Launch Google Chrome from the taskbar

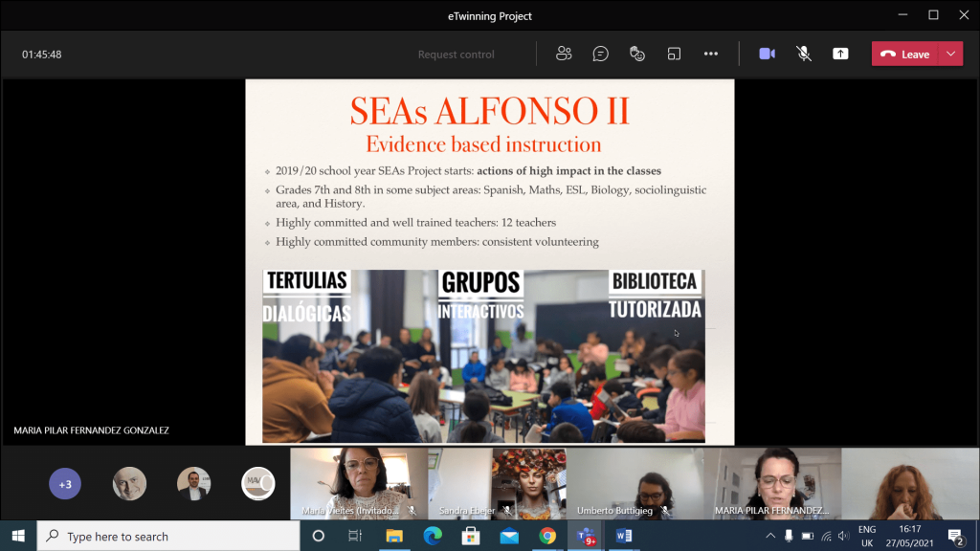click(x=546, y=537)
